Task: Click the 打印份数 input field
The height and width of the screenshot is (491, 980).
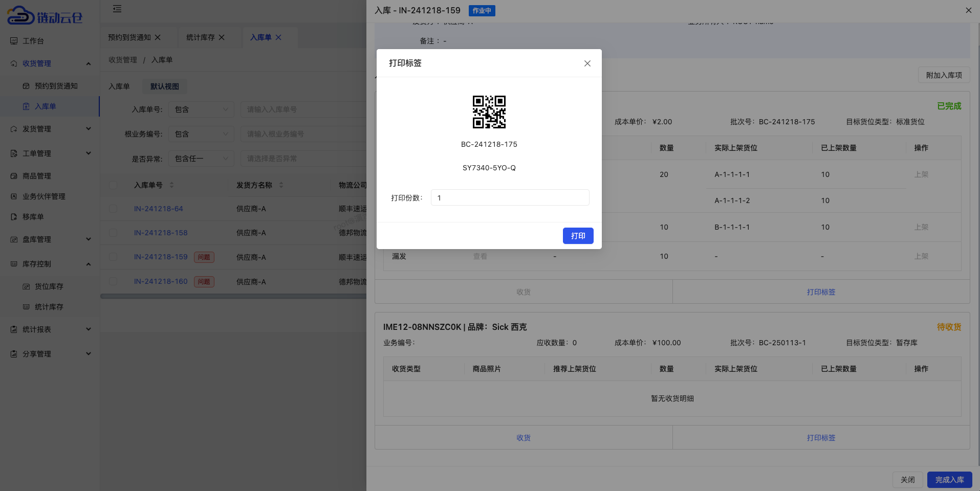Action: tap(509, 197)
